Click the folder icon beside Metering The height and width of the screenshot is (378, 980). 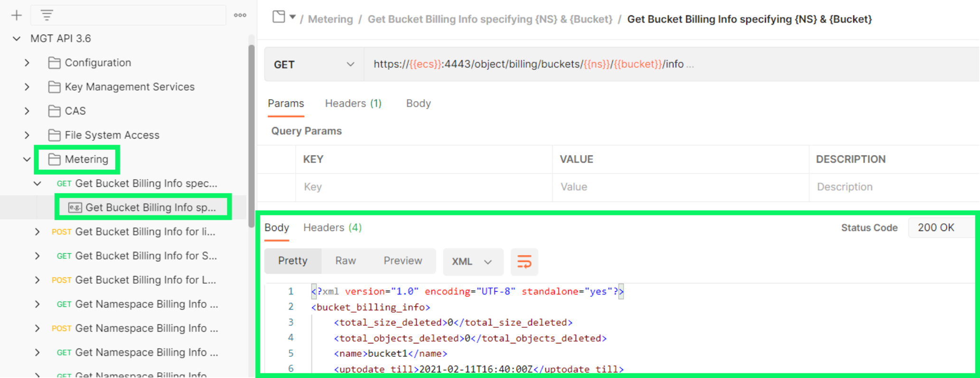pyautogui.click(x=55, y=159)
